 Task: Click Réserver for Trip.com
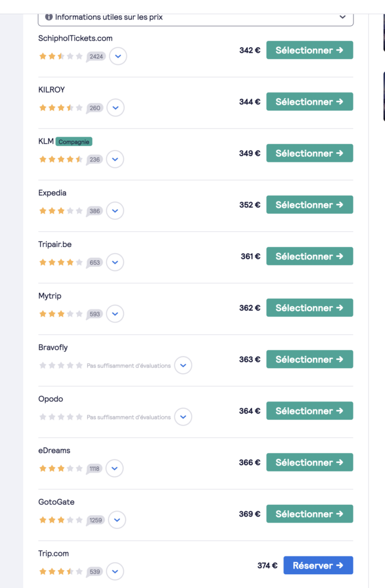pyautogui.click(x=318, y=566)
